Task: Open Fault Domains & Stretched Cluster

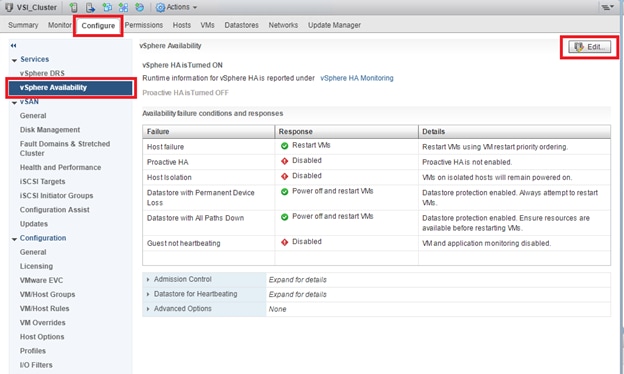Action: tap(65, 148)
